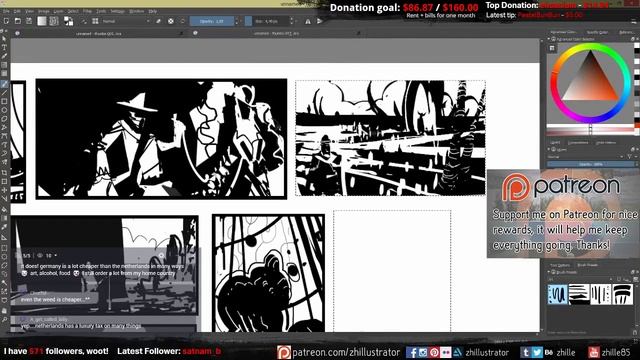Select the Line tool

(x=4, y=93)
